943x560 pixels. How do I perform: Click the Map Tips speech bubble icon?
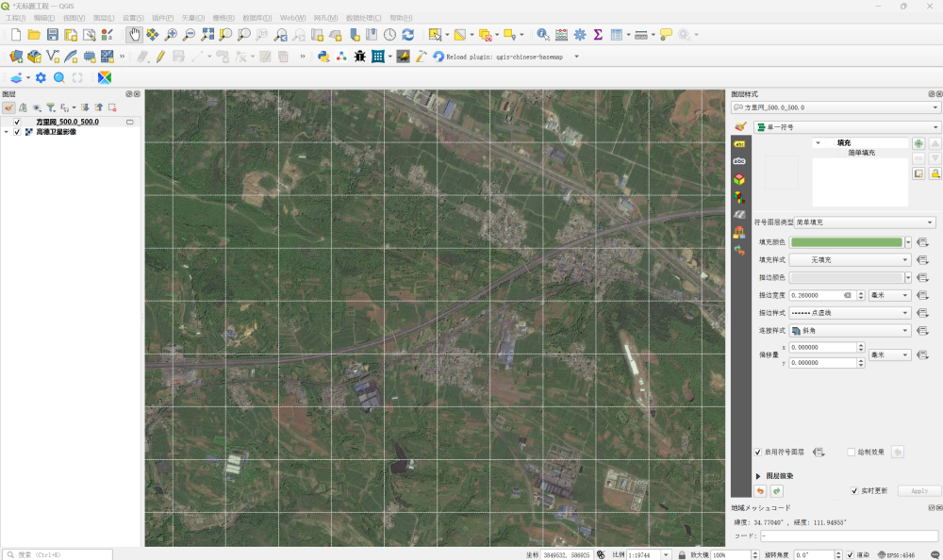coord(666,35)
